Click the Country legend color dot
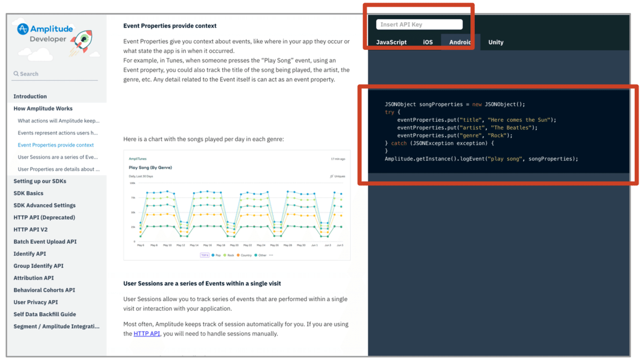The width and height of the screenshot is (644, 363). (238, 255)
